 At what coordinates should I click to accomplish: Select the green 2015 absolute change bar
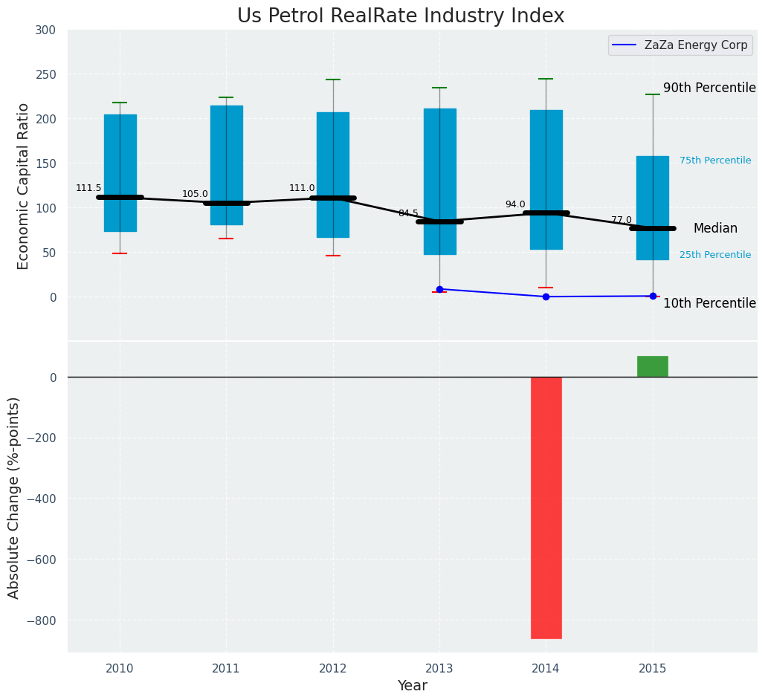pos(652,366)
